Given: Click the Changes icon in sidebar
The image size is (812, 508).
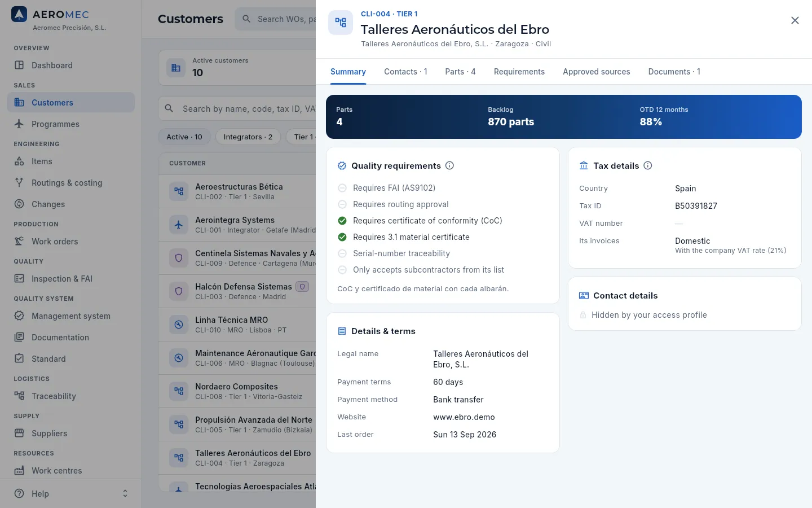Looking at the screenshot, I should [x=19, y=204].
